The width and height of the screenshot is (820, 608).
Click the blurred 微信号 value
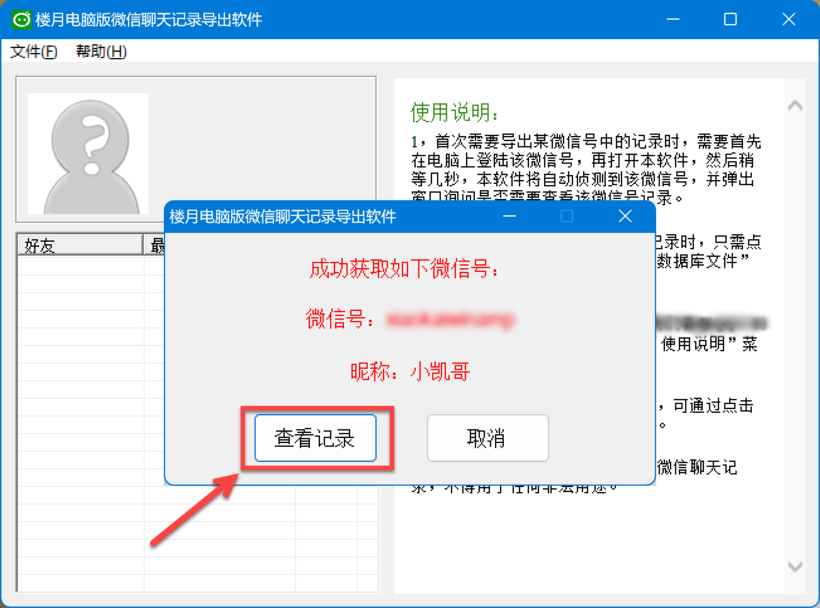coord(450,319)
